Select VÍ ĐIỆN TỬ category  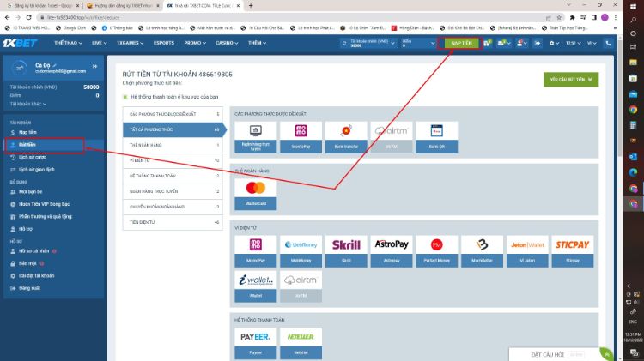point(173,160)
